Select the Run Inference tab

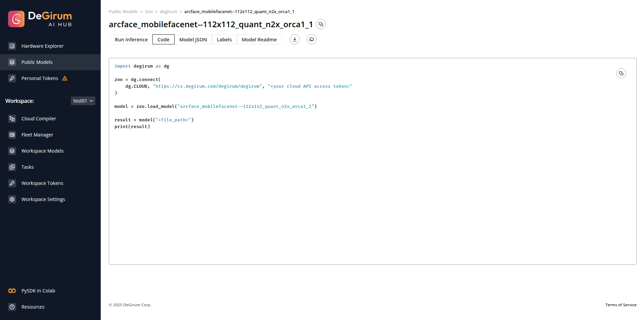[x=131, y=39]
